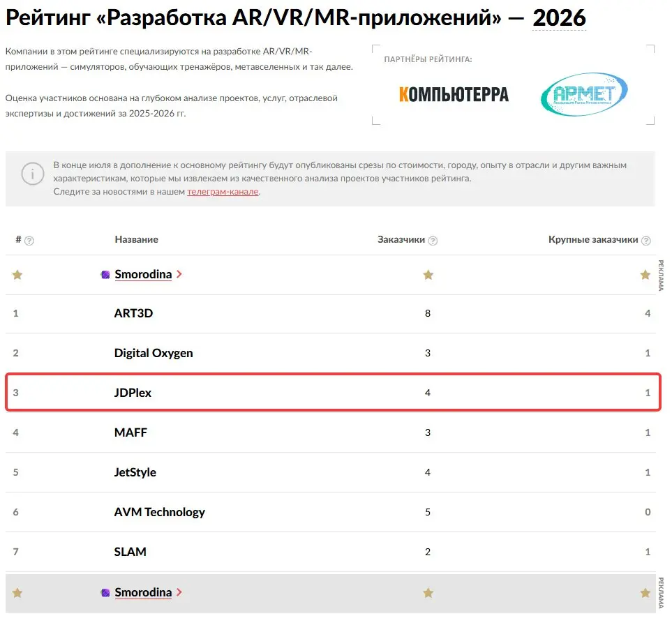The height and width of the screenshot is (625, 672).
Task: Open the JDPlex company entry
Action: (x=133, y=393)
